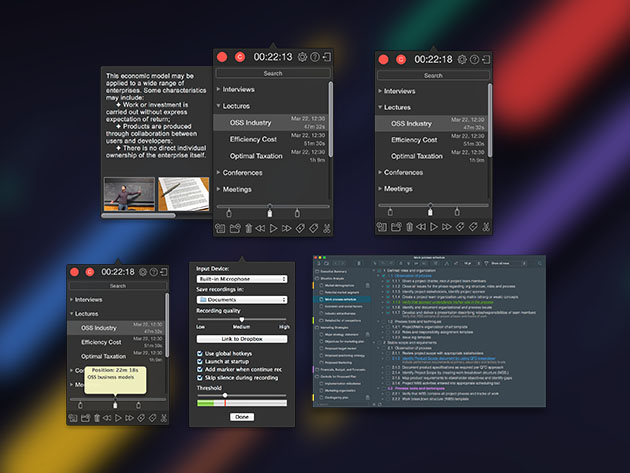Image resolution: width=630 pixels, height=473 pixels.
Task: Click the gear icon in the yellow-tooltip window
Action: (143, 272)
